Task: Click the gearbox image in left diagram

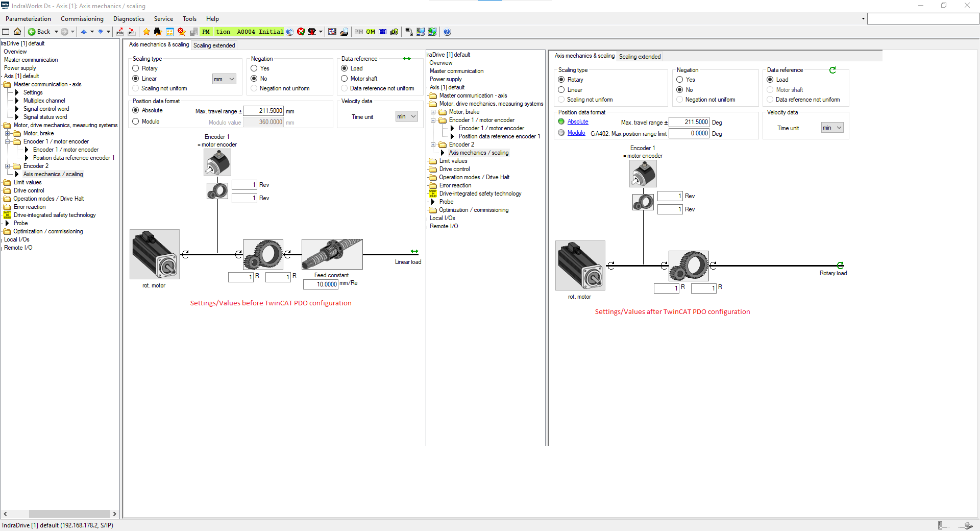Action: (263, 255)
